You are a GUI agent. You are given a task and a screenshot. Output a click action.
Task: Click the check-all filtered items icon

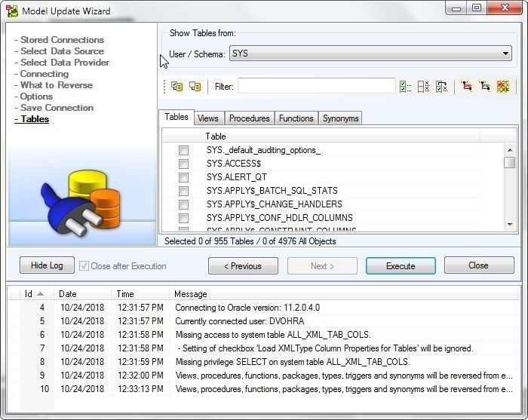(405, 87)
